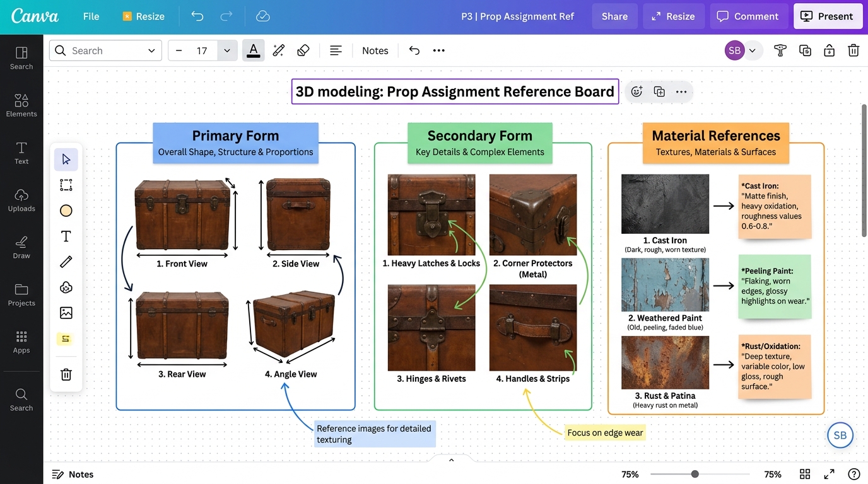
Task: Add emoji reaction next to the title
Action: point(636,92)
